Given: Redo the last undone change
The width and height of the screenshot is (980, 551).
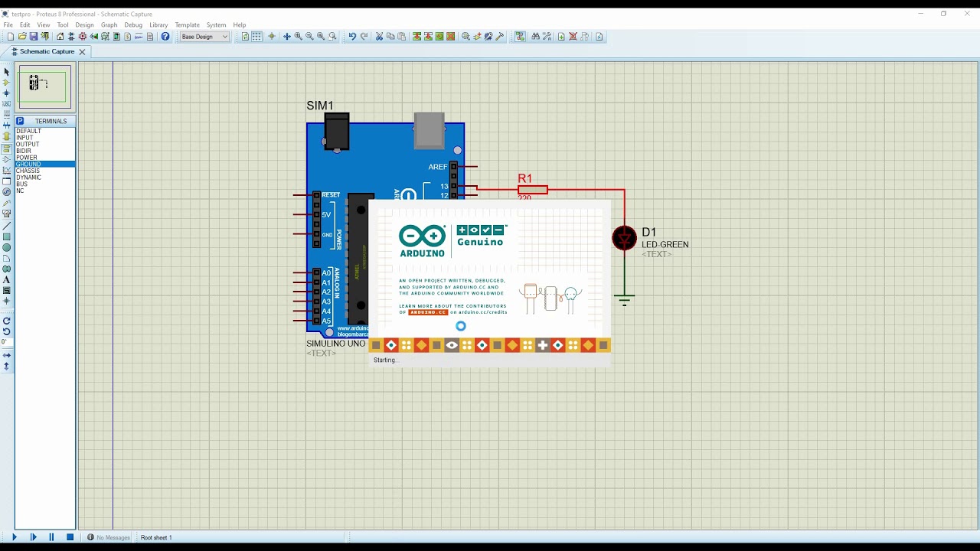Looking at the screenshot, I should click(x=364, y=37).
